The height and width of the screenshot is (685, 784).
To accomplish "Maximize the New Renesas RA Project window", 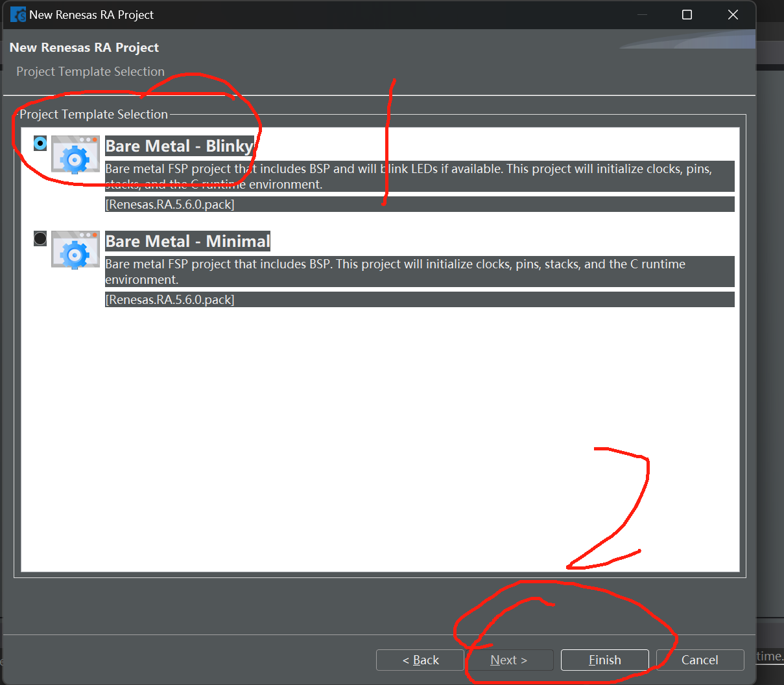I will pyautogui.click(x=687, y=14).
